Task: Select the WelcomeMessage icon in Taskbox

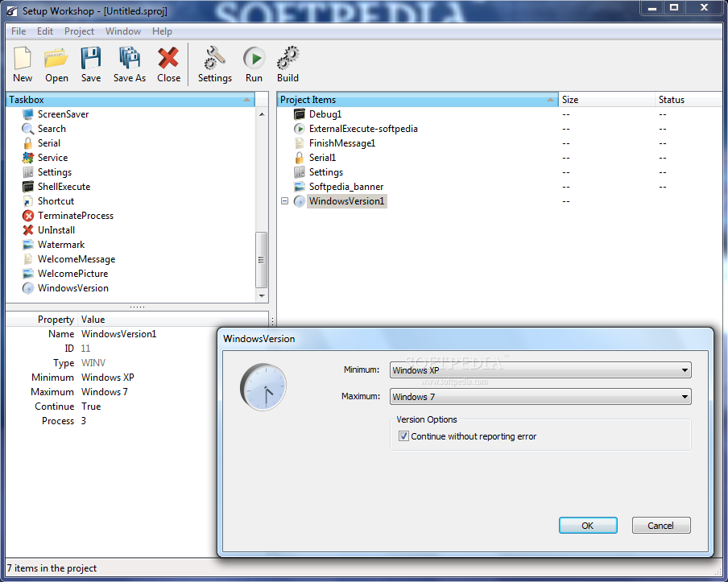Action: pos(28,259)
